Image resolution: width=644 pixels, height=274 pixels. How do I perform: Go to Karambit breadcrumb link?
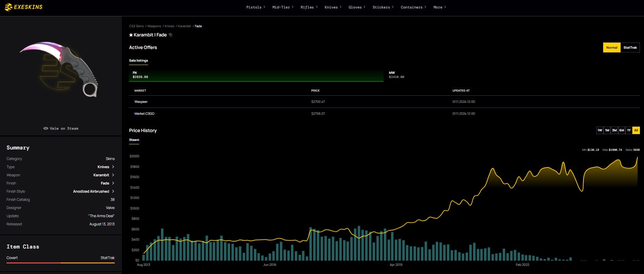click(x=184, y=26)
